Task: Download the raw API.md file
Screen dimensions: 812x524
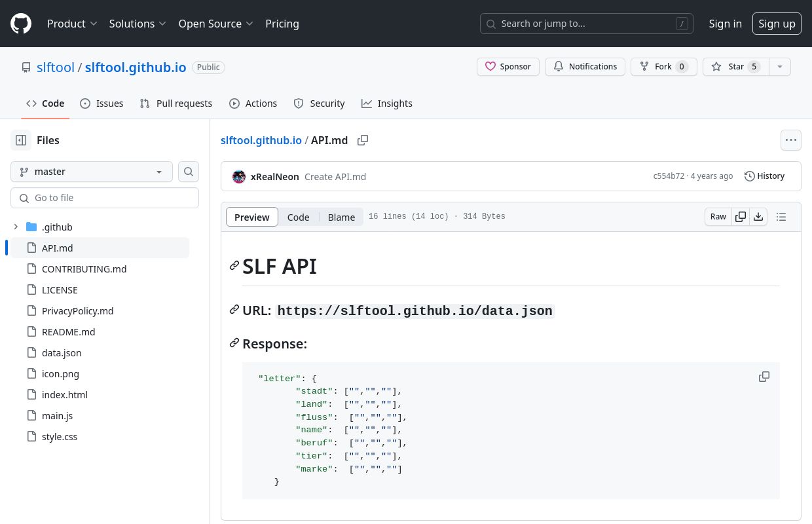Action: [x=758, y=217]
